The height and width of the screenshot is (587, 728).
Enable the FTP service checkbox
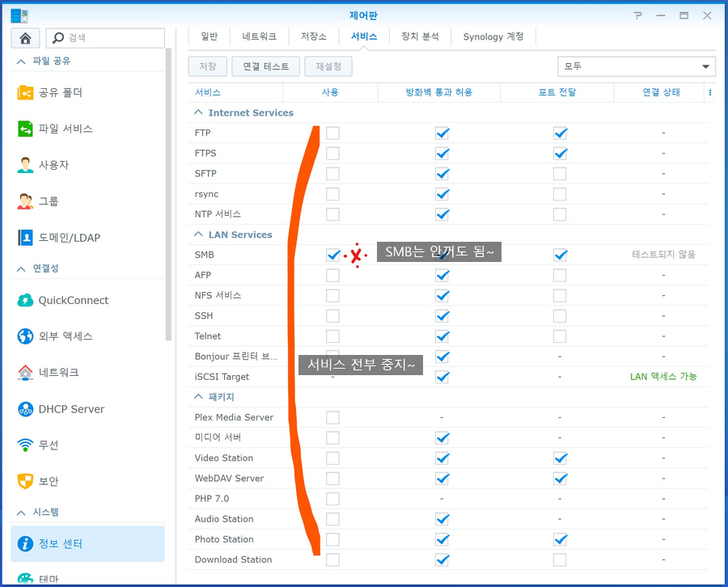tap(332, 133)
